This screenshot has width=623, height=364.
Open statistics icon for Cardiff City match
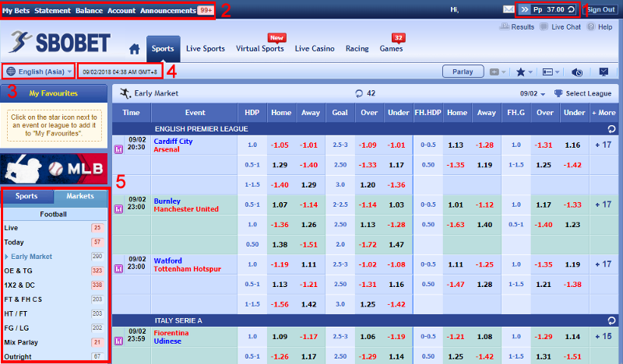coord(118,149)
